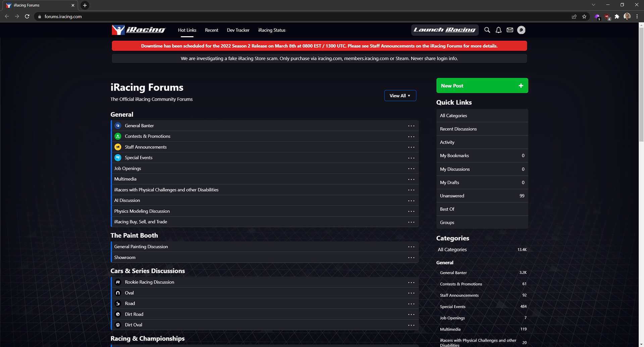Click the General Banter category icon
The height and width of the screenshot is (347, 644).
click(118, 126)
